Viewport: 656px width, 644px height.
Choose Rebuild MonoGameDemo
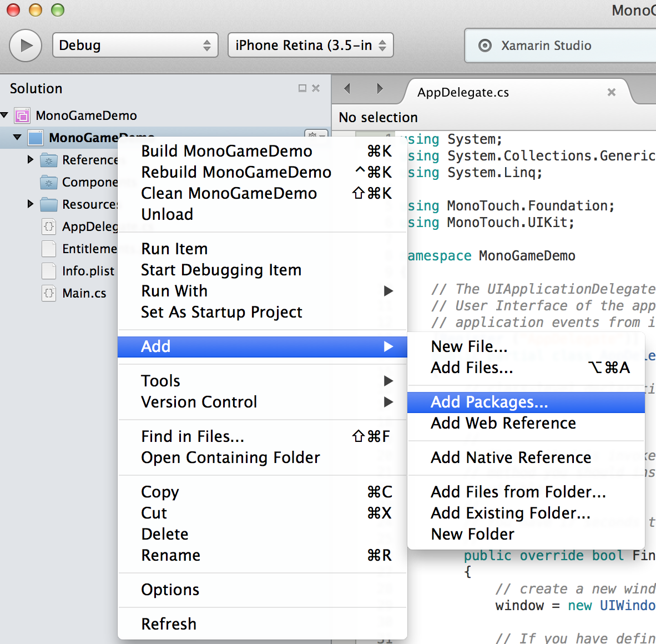pyautogui.click(x=263, y=172)
